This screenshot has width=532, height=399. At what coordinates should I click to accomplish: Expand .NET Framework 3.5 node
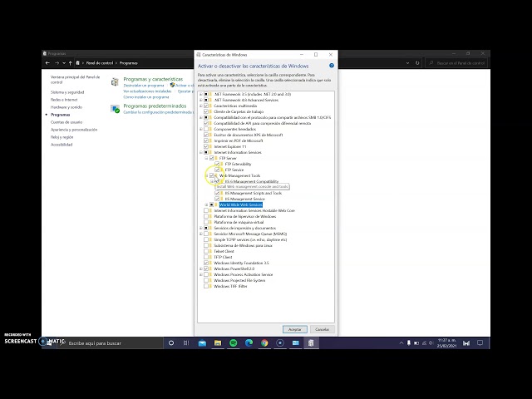pyautogui.click(x=200, y=94)
